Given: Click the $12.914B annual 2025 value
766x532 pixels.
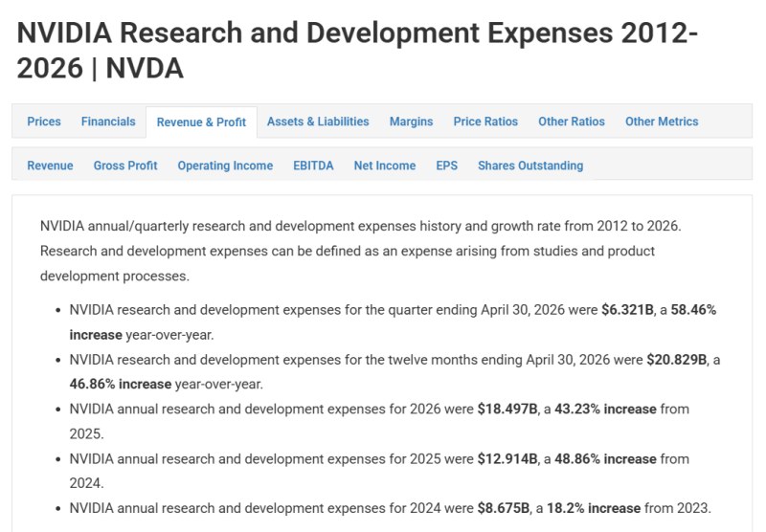Looking at the screenshot, I should [x=507, y=458].
